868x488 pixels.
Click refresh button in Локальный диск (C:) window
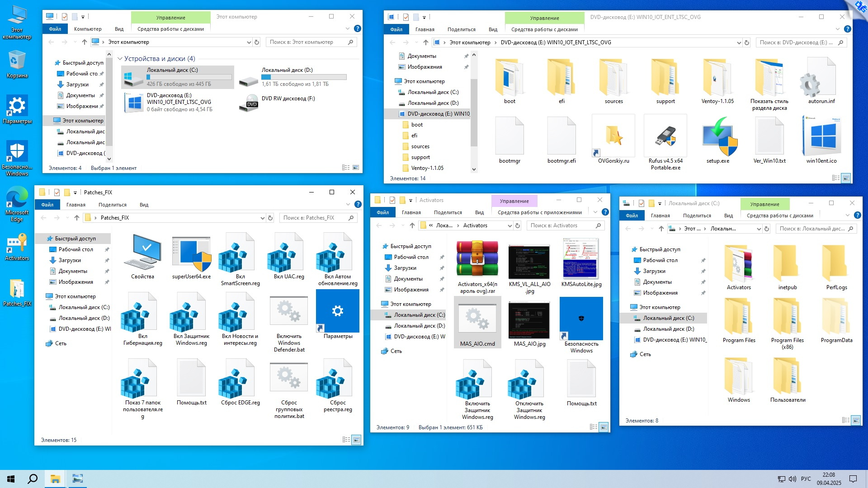(x=767, y=229)
